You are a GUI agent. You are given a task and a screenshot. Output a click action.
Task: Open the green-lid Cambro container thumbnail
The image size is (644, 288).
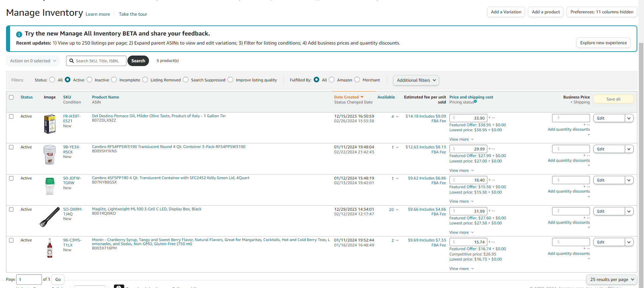[50, 186]
